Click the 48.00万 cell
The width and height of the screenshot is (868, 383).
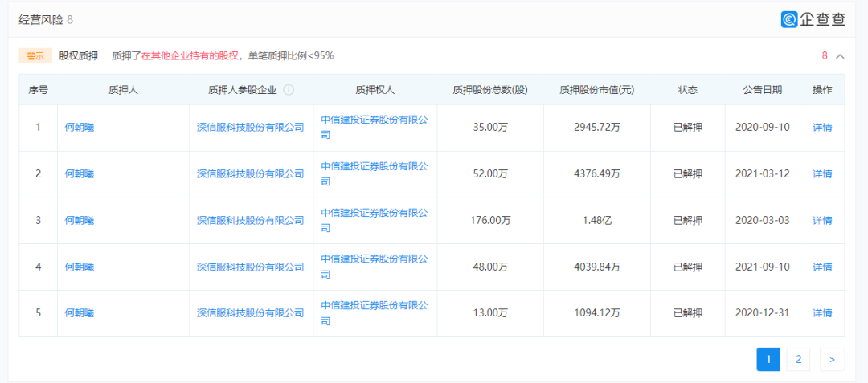click(x=490, y=267)
